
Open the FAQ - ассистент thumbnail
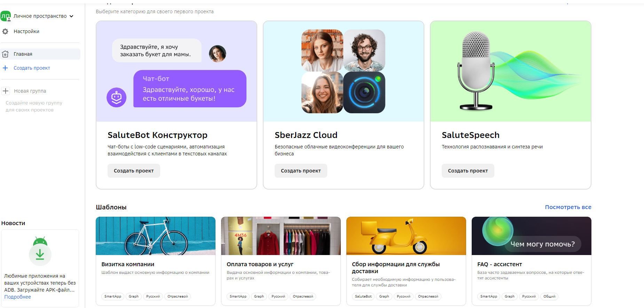[x=532, y=236]
